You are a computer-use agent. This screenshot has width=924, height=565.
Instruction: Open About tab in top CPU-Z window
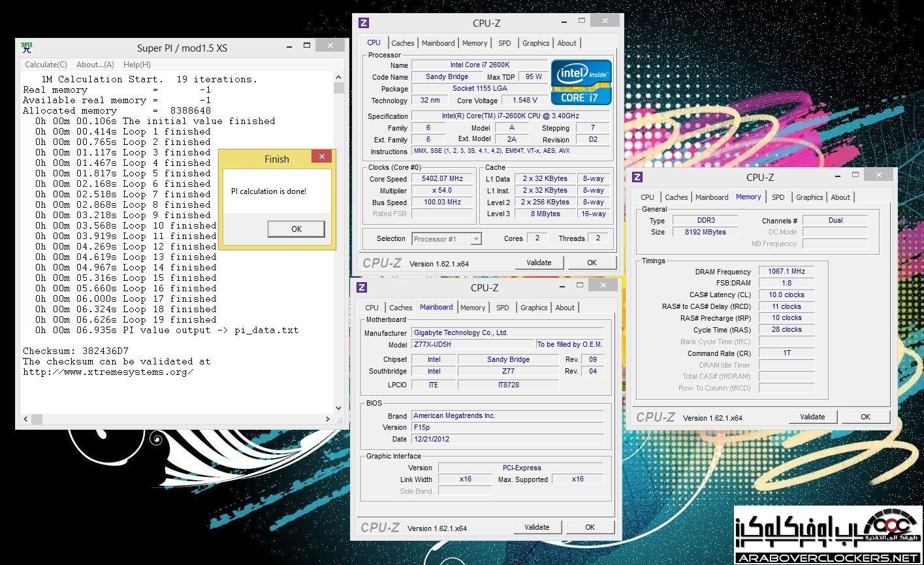(567, 43)
